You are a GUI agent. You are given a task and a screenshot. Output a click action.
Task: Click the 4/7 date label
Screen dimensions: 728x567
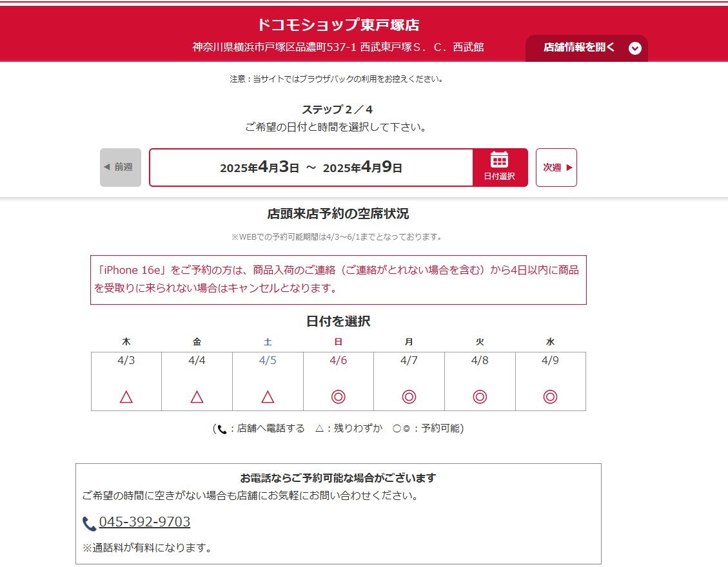pyautogui.click(x=409, y=360)
